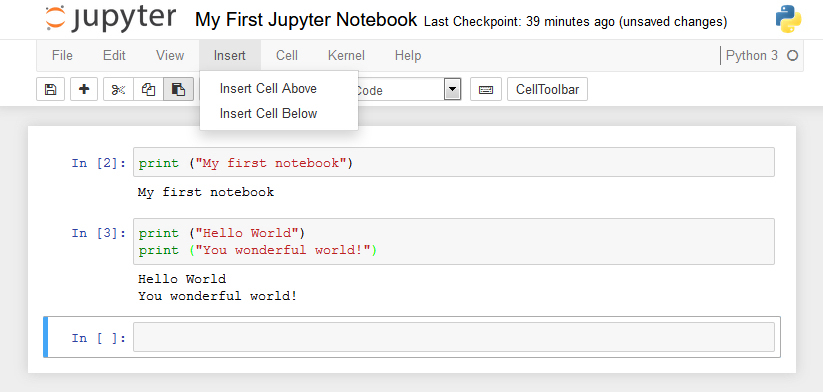
Task: Click the In [ ]: prompt label
Action: [x=99, y=338]
